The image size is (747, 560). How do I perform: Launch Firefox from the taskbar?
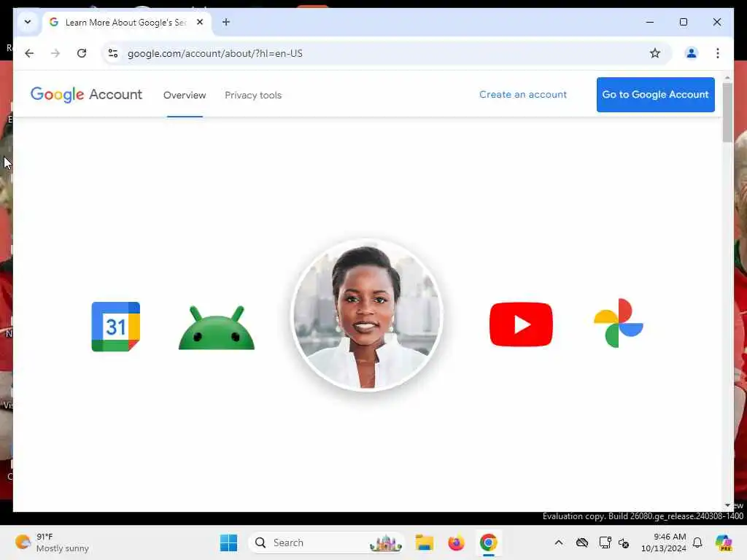(456, 542)
